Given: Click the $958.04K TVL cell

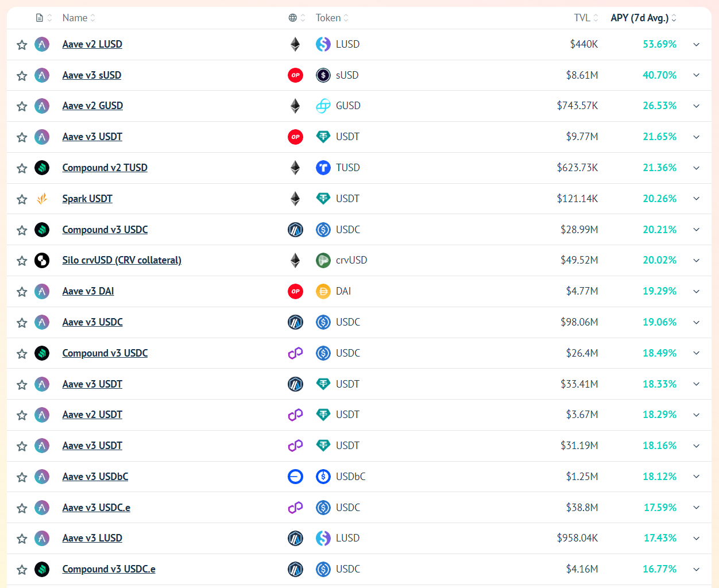Looking at the screenshot, I should coord(577,538).
